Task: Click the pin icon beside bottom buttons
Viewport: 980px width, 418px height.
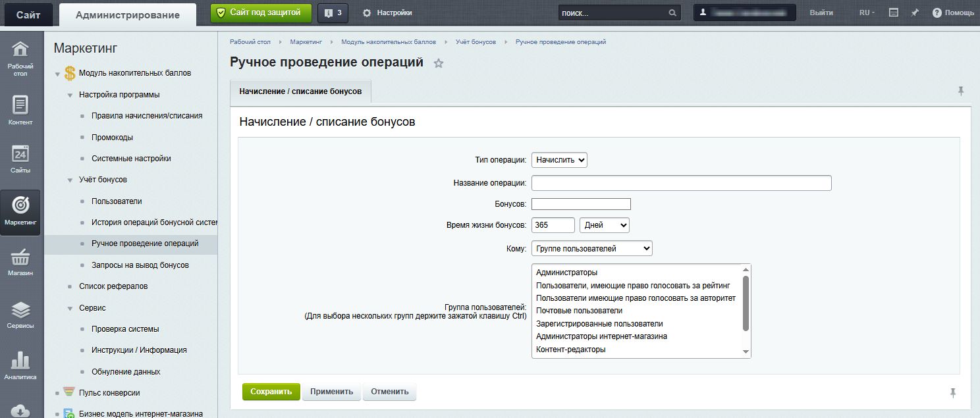Action: coord(952,392)
